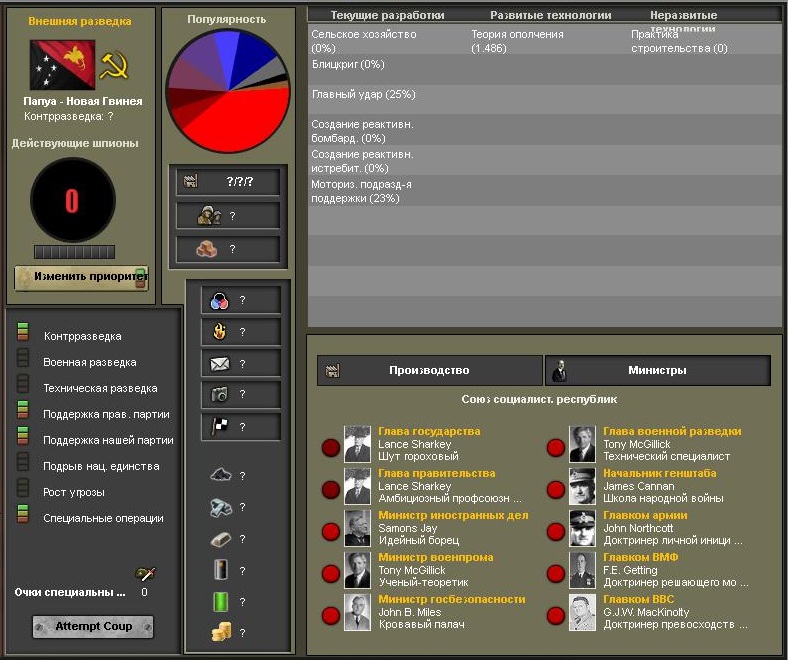Open the Производство tab
Screen dimensions: 788x660
[430, 370]
